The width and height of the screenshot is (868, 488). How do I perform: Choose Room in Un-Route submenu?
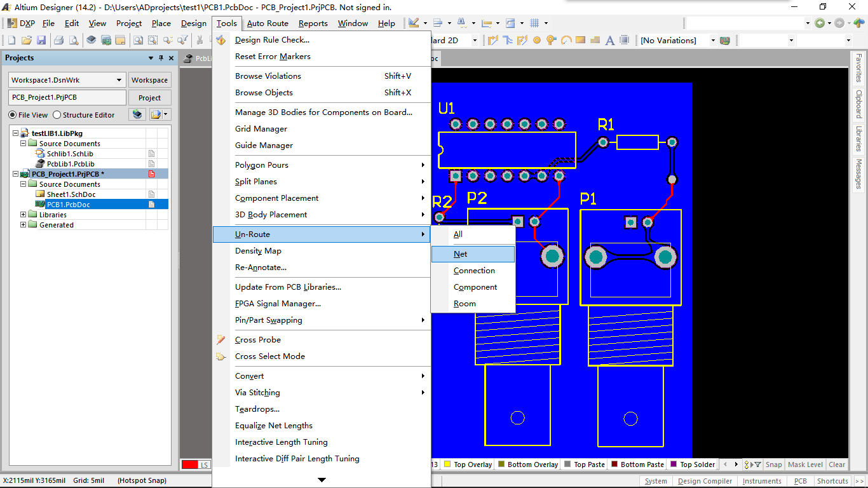click(x=473, y=304)
